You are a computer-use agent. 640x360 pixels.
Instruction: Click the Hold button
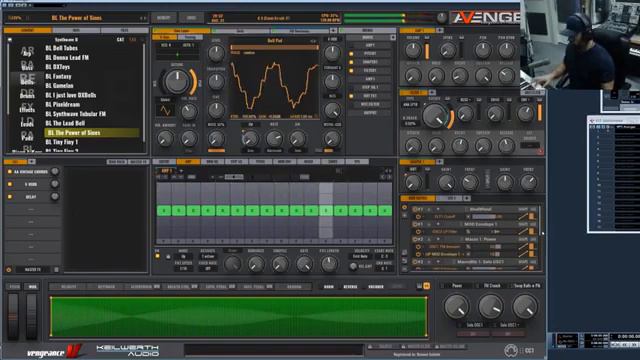(x=329, y=287)
